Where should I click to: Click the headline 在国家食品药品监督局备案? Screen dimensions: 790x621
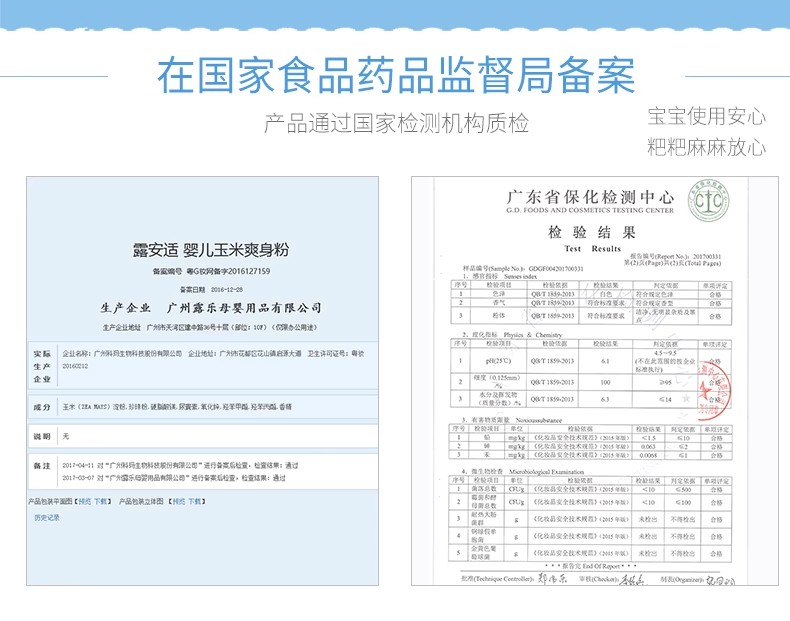click(x=396, y=76)
